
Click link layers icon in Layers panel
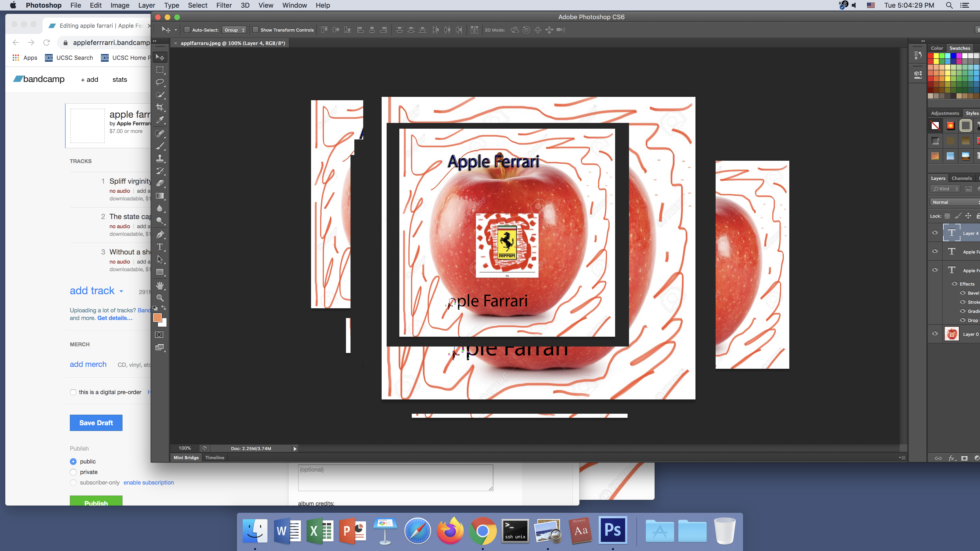[938, 458]
